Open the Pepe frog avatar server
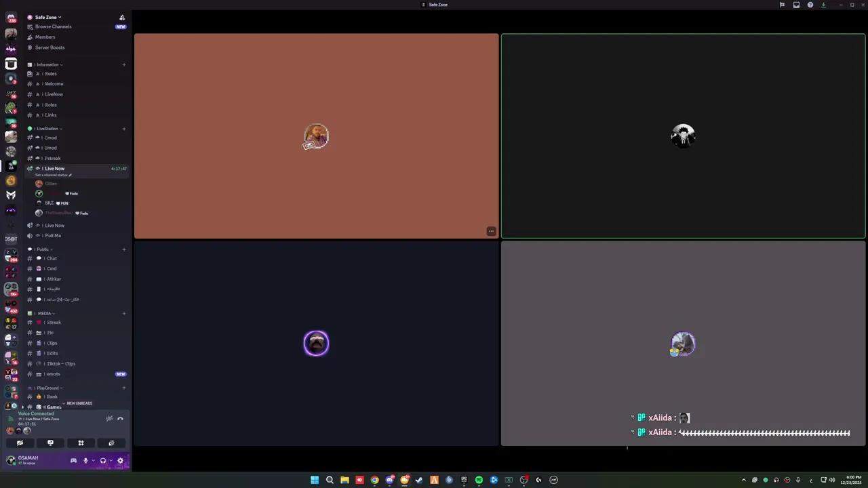The image size is (868, 488). point(11,108)
